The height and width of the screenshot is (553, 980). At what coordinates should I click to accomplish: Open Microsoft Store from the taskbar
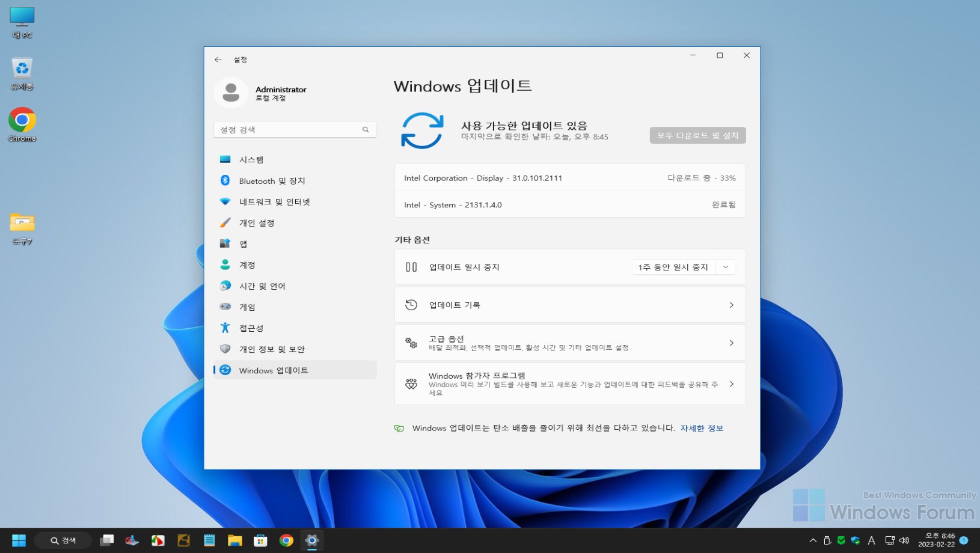pyautogui.click(x=260, y=540)
